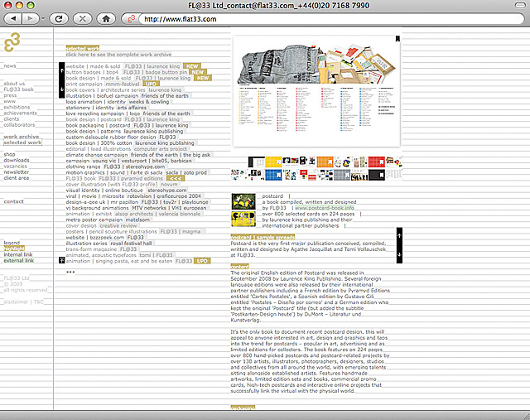The height and width of the screenshot is (420, 530).
Task: Go to the browser Home button
Action: pos(106,18)
